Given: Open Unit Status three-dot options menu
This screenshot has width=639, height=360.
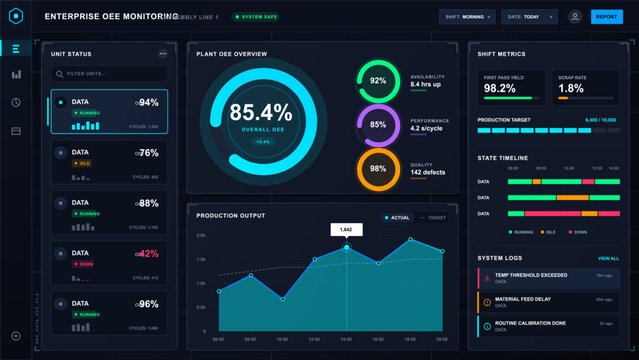Looking at the screenshot, I should click(x=163, y=53).
